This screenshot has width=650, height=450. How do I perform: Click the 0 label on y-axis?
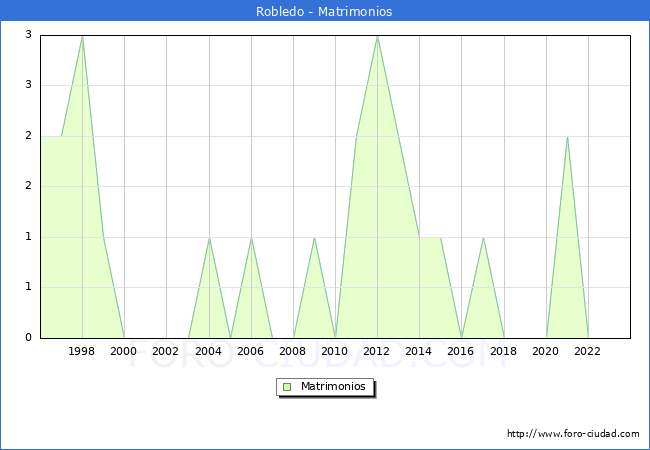coord(29,338)
